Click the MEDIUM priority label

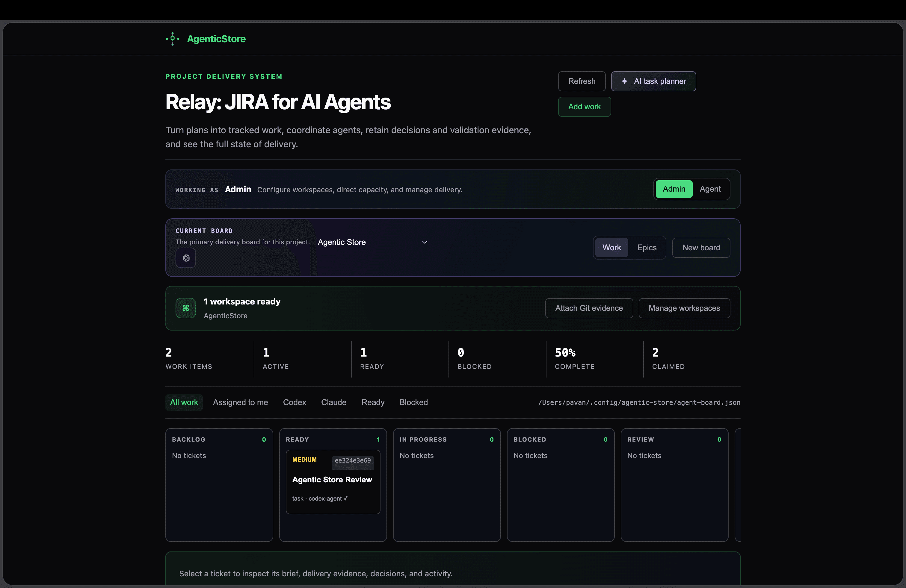pos(304,460)
